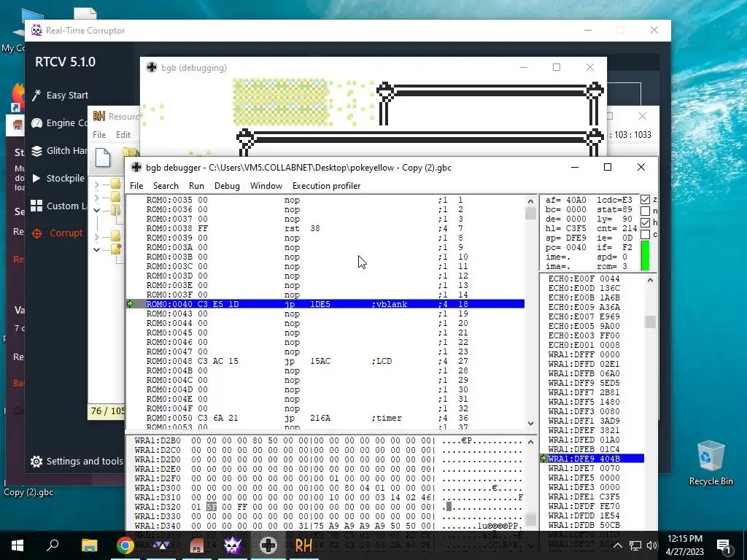Open Windows Start button
Viewport: 747px width, 560px height.
(18, 545)
